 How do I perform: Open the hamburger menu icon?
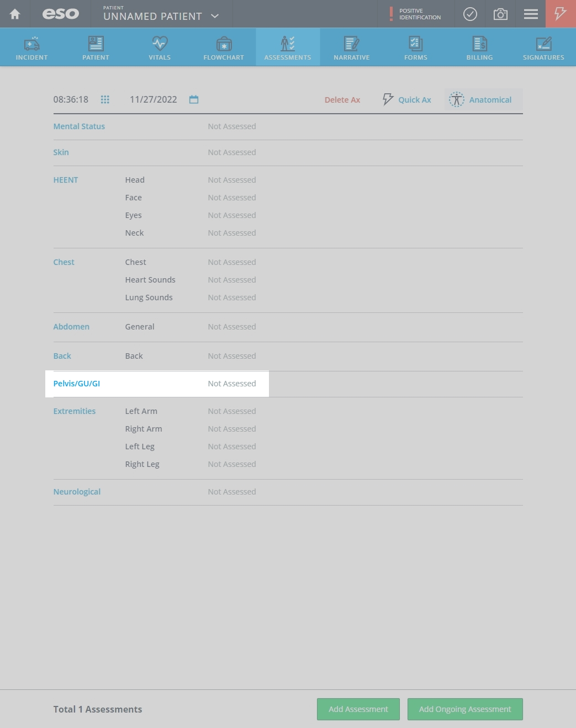[531, 14]
